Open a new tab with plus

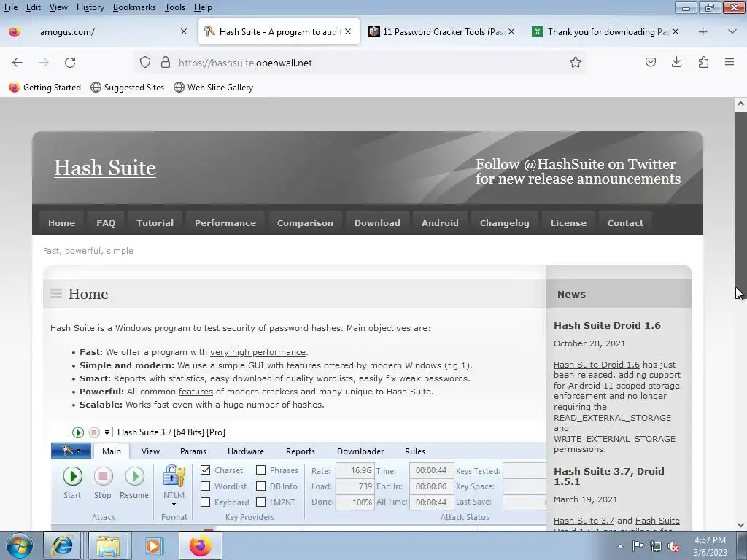click(x=703, y=32)
